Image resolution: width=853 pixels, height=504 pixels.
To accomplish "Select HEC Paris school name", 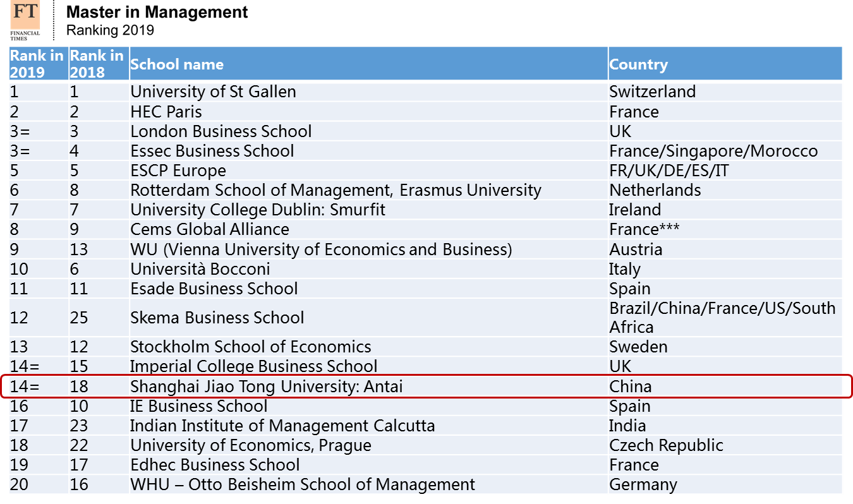I will click(x=166, y=112).
